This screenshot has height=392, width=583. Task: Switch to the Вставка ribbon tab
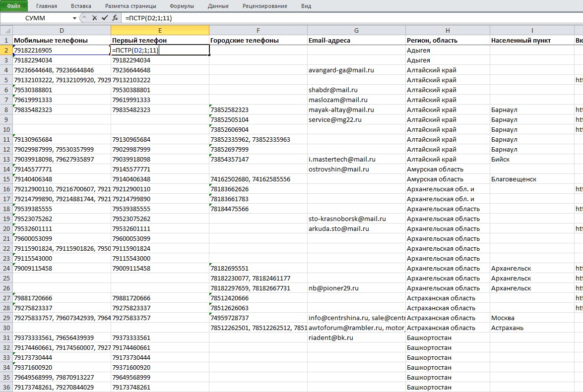(81, 6)
